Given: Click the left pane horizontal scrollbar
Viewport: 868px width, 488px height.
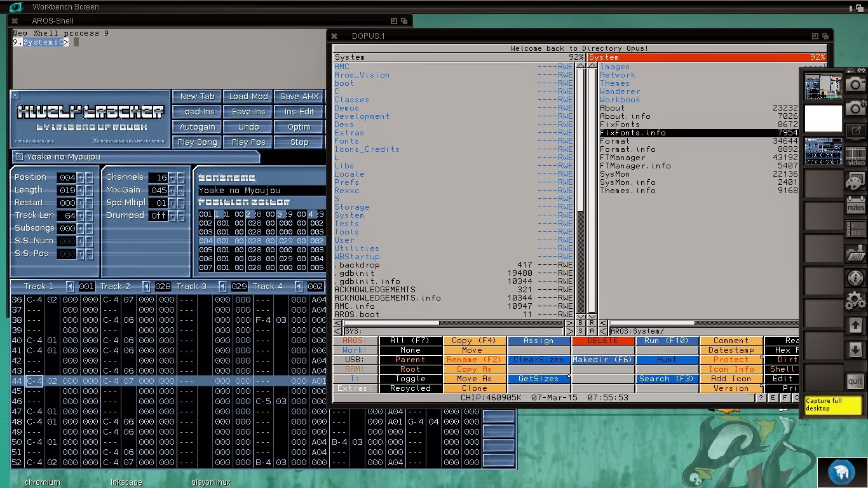Looking at the screenshot, I should pyautogui.click(x=454, y=323).
